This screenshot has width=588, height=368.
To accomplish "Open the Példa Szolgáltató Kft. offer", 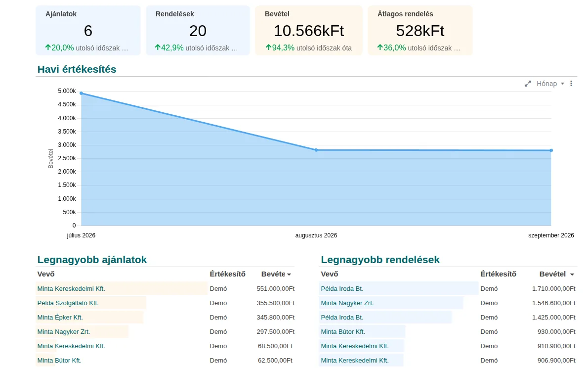I will (68, 303).
